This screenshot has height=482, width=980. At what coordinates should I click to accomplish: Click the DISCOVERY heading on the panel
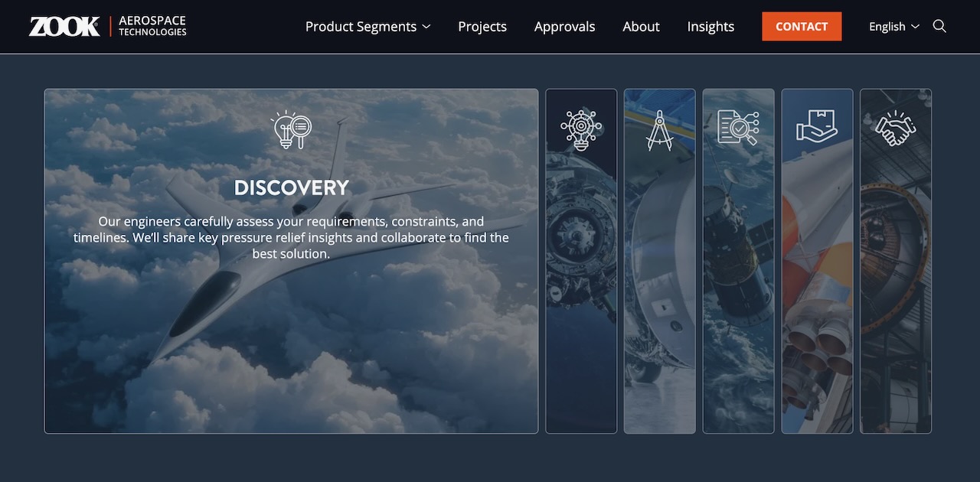(291, 187)
